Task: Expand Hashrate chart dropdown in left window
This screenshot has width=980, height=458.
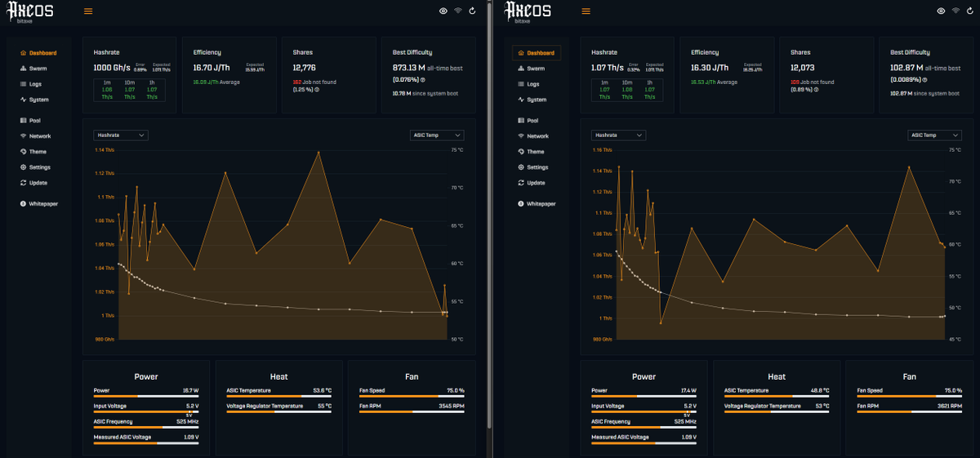Action: [x=120, y=135]
